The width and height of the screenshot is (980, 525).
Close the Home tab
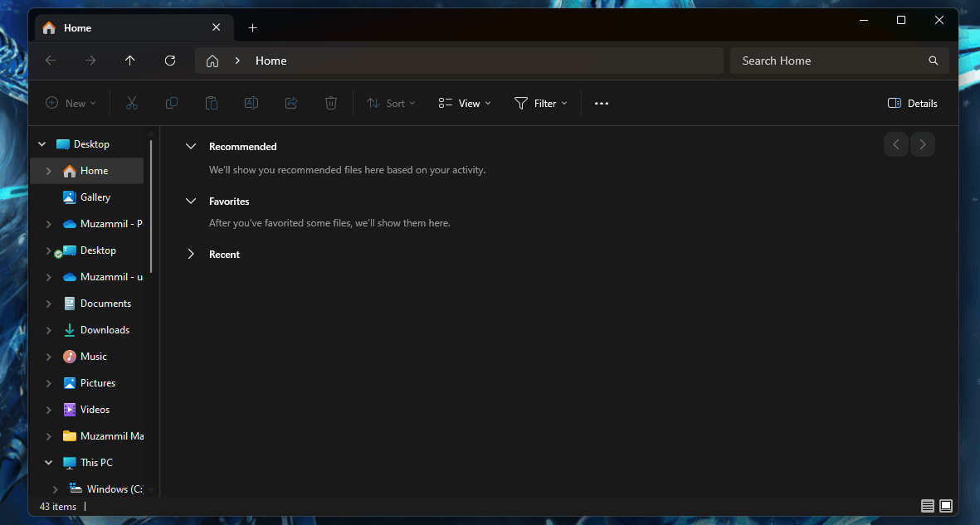[x=217, y=27]
